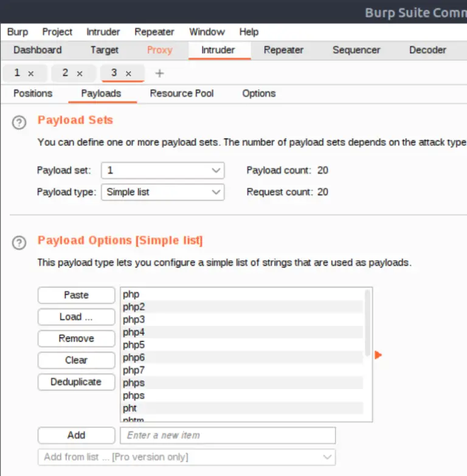Open the Help menu
467x476 pixels.
coord(249,32)
